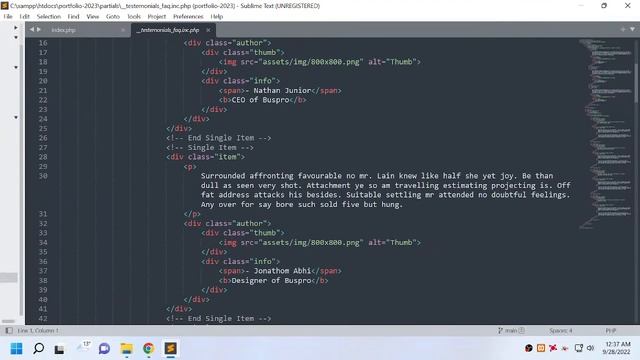Place cursor on Designer of Buspro text

pyautogui.click(x=271, y=280)
